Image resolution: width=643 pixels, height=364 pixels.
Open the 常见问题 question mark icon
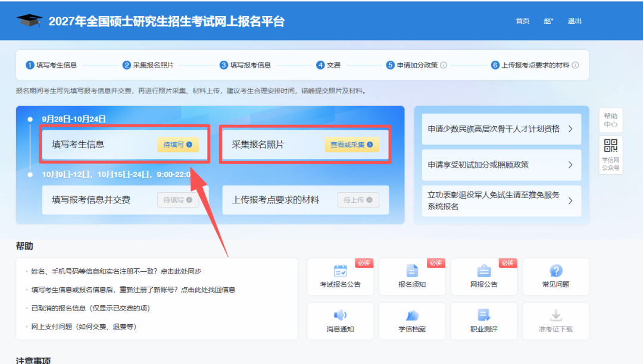point(555,271)
